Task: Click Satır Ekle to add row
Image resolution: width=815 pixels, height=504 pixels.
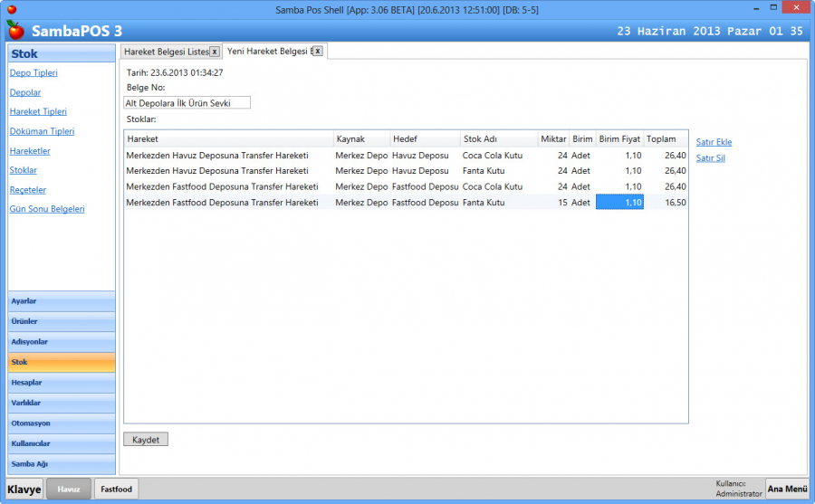Action: coord(714,142)
